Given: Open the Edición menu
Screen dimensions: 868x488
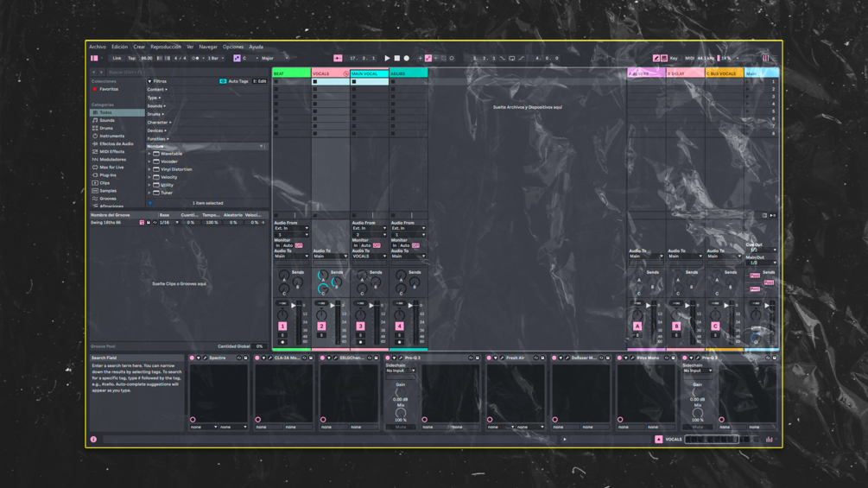Looking at the screenshot, I should pos(119,47).
